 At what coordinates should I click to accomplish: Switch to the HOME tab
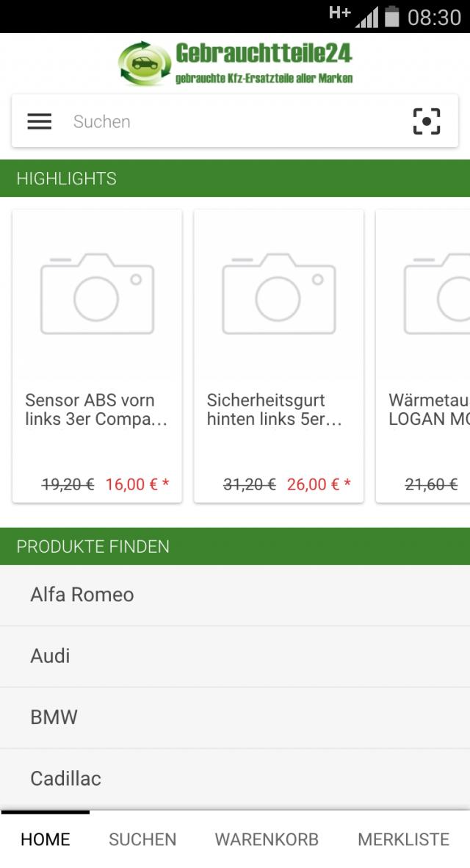coord(46,839)
